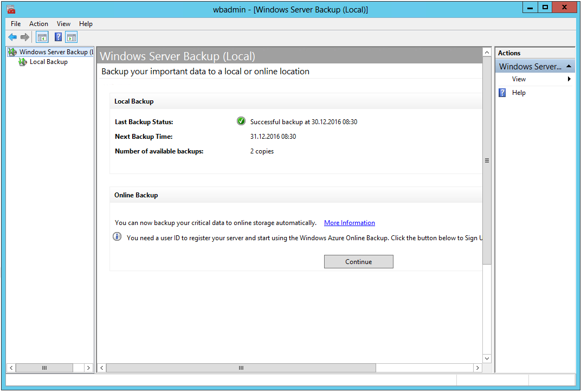
Task: Click the main pane scroll down arrow
Action: coord(487,358)
